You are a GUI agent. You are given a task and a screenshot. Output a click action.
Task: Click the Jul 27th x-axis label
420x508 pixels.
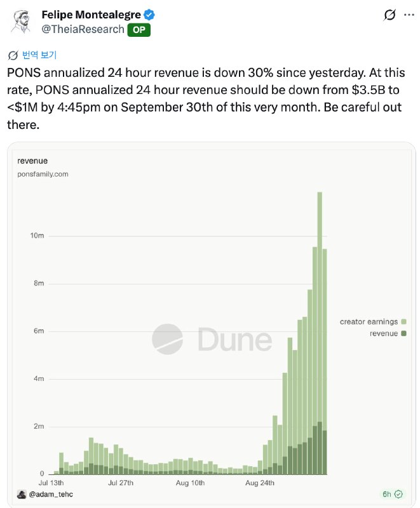click(x=121, y=483)
